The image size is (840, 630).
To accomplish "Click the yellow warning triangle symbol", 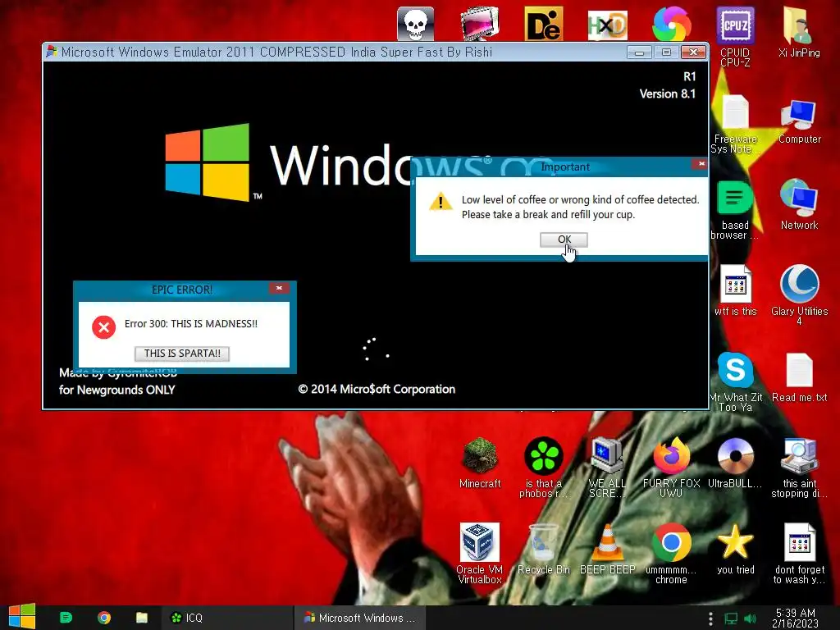I will [441, 202].
